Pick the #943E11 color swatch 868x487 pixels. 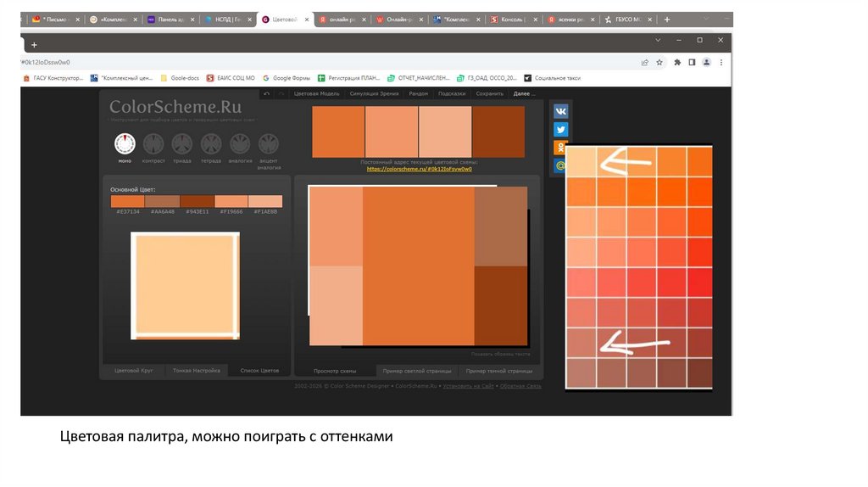(x=197, y=201)
